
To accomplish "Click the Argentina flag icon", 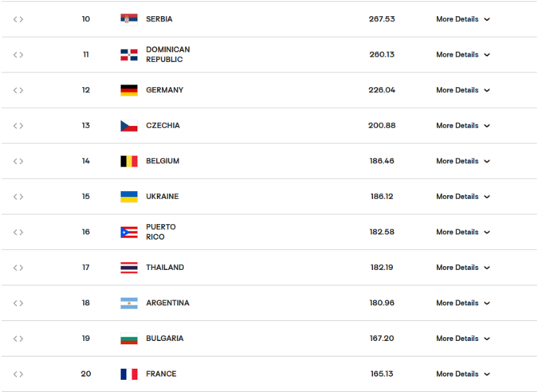I will tap(129, 303).
